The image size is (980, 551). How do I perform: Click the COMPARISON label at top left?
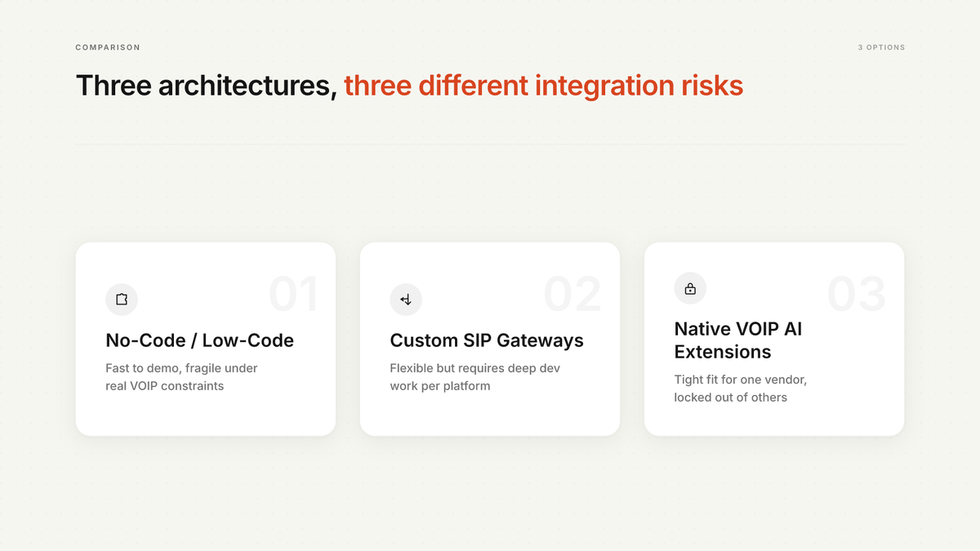(108, 47)
